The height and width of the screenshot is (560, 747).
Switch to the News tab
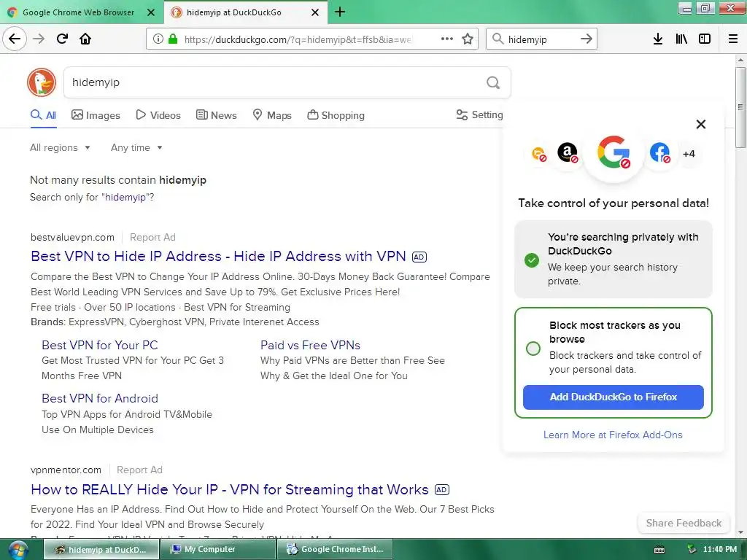point(216,115)
